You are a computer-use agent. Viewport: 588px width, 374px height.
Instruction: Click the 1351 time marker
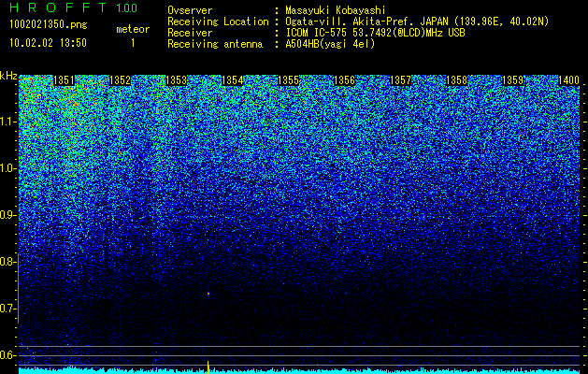[x=65, y=80]
